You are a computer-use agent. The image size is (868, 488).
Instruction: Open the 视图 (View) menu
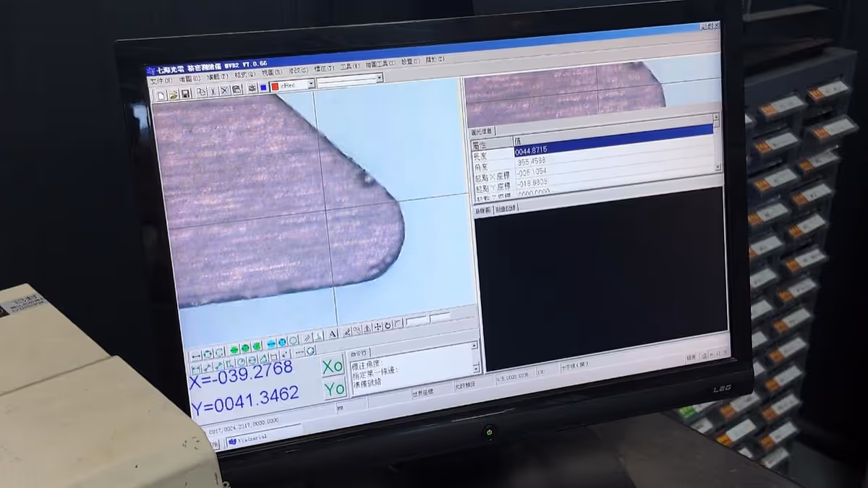coord(271,73)
